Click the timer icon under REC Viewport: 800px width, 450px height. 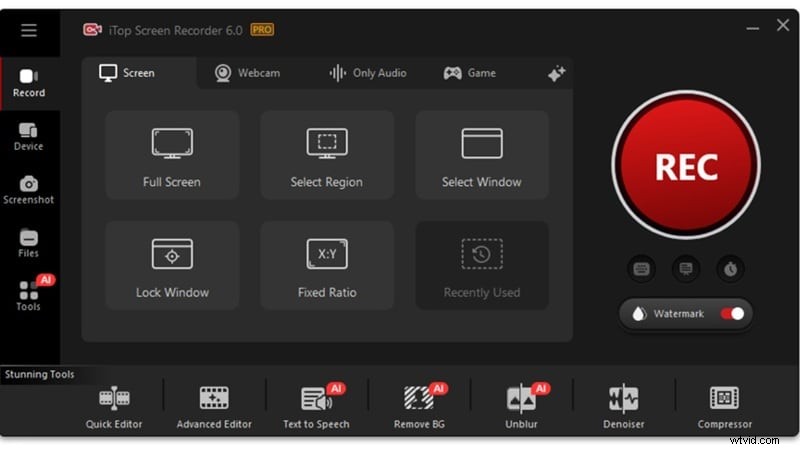[730, 268]
